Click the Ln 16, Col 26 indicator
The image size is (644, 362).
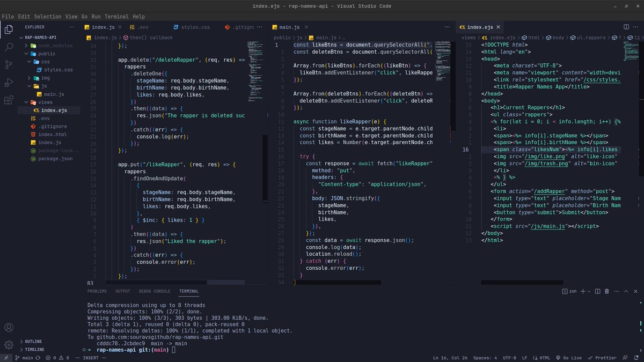tap(450, 358)
